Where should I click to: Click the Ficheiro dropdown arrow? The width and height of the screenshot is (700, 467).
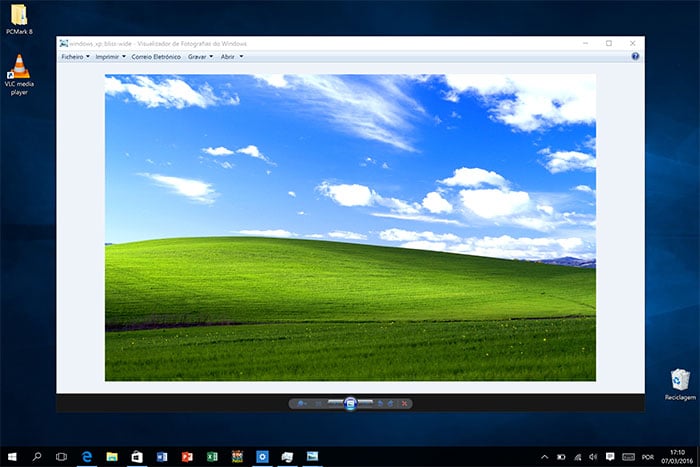tap(88, 56)
